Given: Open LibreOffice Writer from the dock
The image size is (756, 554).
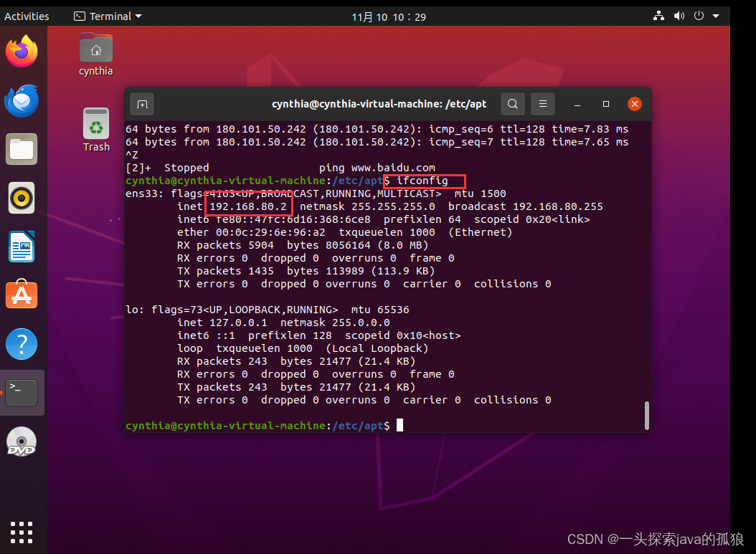Looking at the screenshot, I should [22, 247].
